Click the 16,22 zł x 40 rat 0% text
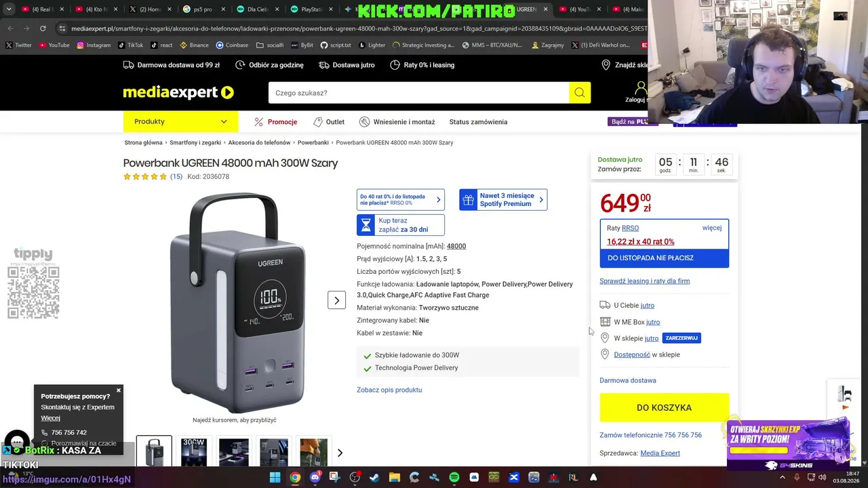 pyautogui.click(x=640, y=242)
